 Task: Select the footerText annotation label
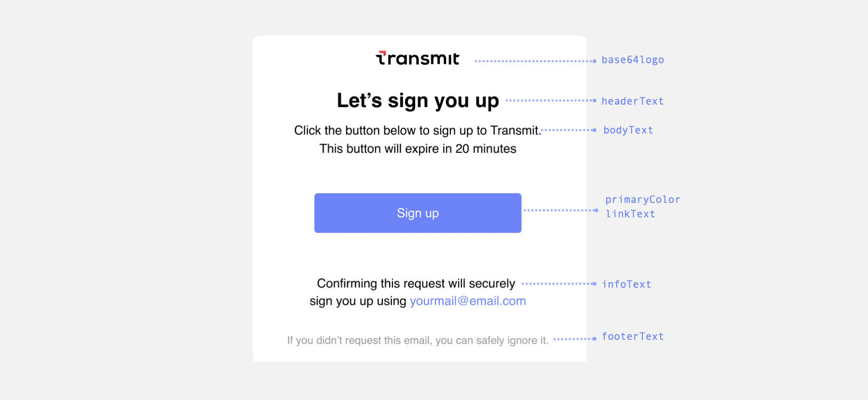[x=633, y=336]
